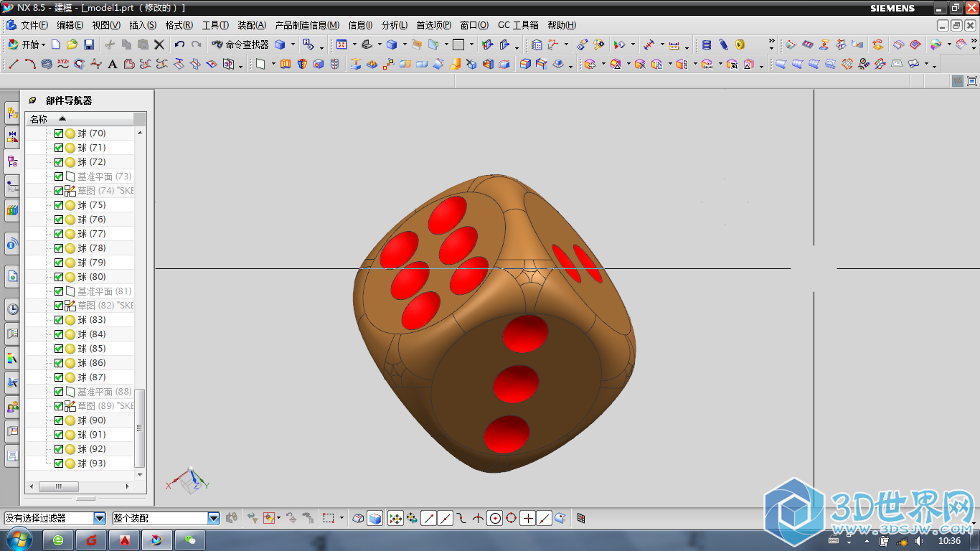This screenshot has height=551, width=980.
Task: Open the 文件(F) menu
Action: [x=34, y=25]
